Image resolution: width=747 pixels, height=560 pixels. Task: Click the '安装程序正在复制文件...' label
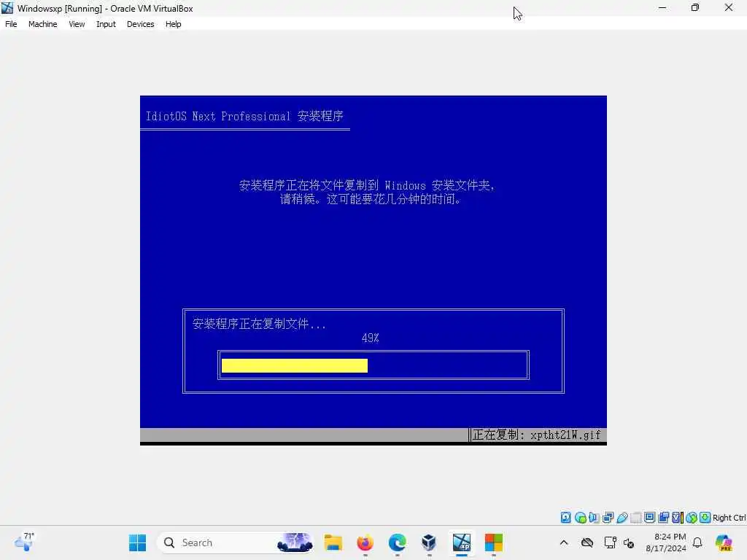click(259, 324)
